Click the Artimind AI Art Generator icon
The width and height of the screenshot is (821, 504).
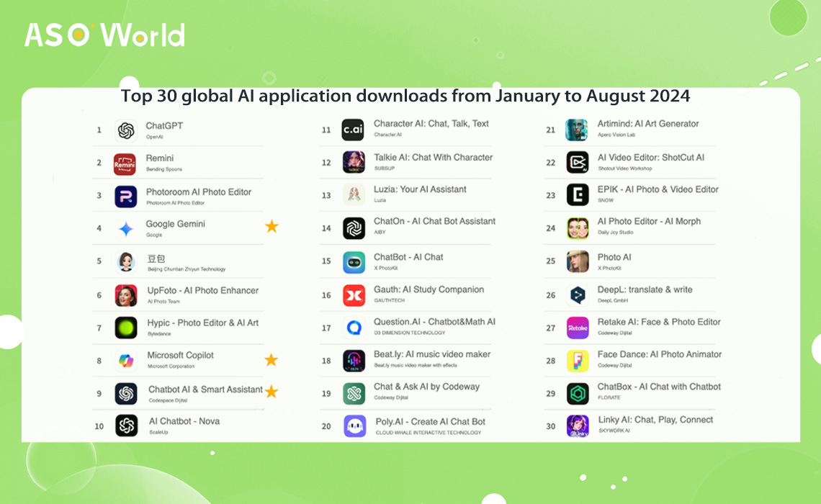point(576,130)
